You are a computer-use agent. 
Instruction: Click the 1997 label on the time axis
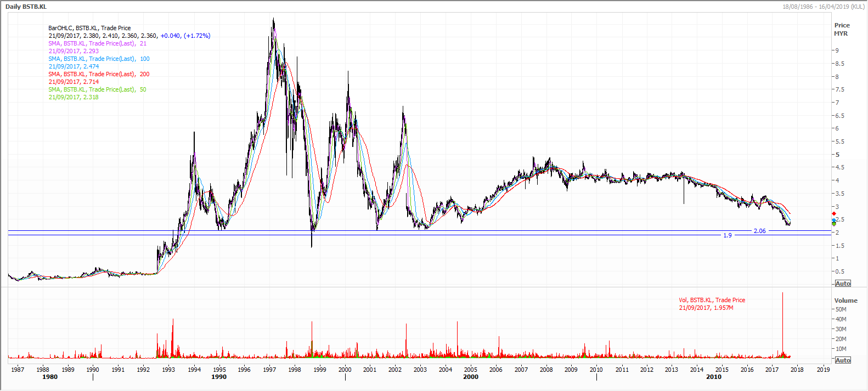[269, 370]
